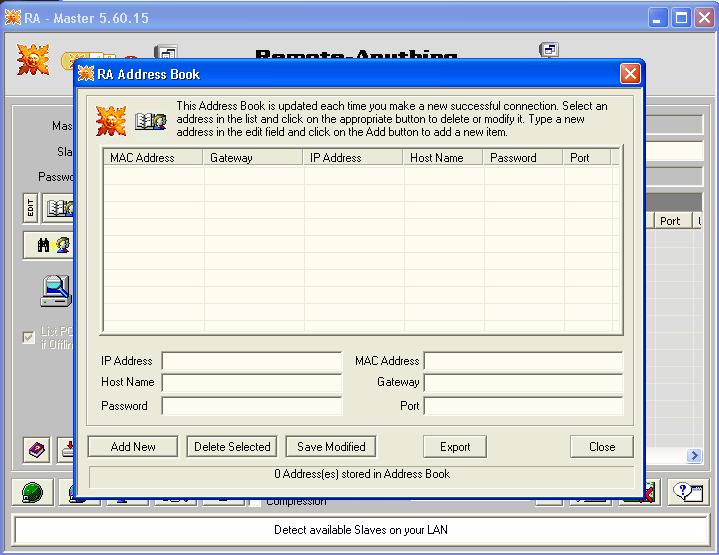Viewport: 719px width, 555px height.
Task: Export the address book
Action: pos(455,446)
